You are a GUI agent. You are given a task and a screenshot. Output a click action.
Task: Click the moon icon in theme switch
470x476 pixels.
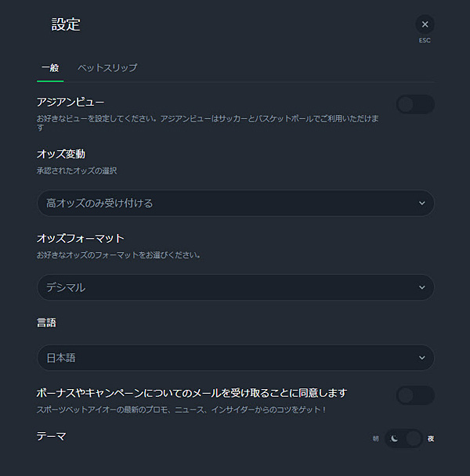pos(395,438)
